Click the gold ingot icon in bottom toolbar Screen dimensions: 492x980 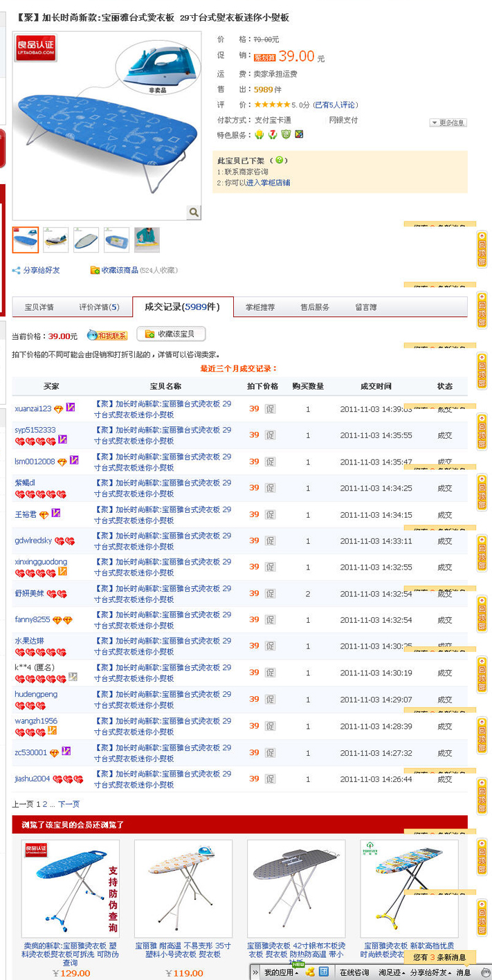[x=310, y=972]
